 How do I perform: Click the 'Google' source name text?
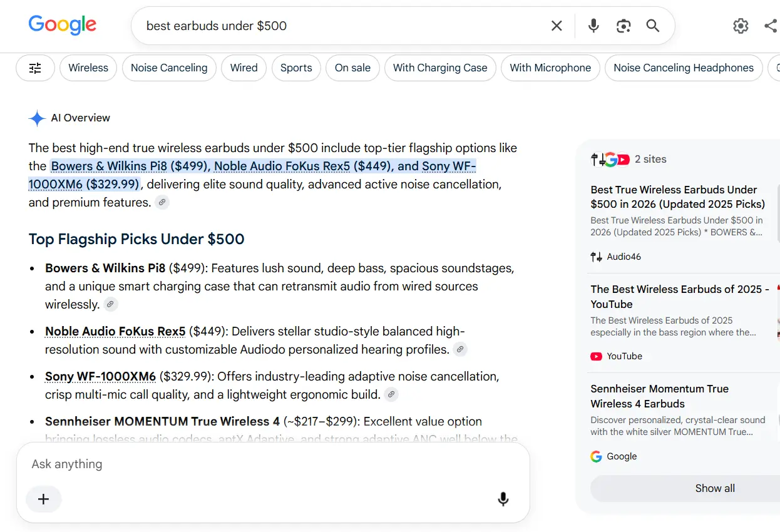click(622, 456)
